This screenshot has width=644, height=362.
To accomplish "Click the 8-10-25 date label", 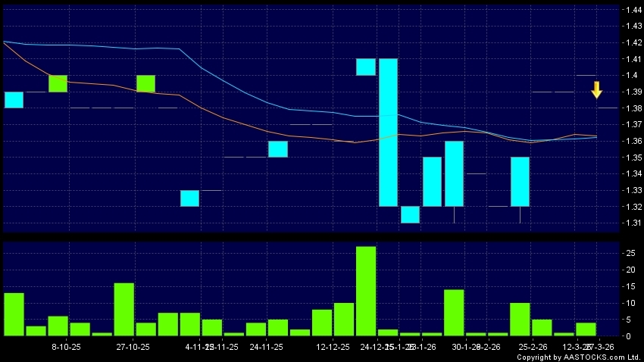I will tap(64, 347).
